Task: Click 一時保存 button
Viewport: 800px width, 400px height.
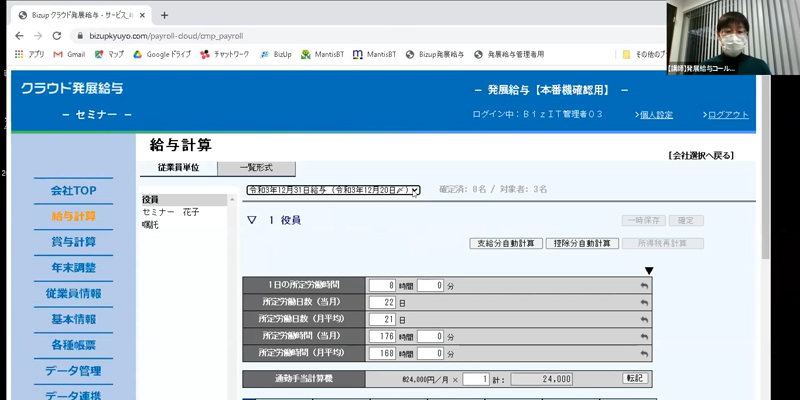Action: point(644,220)
